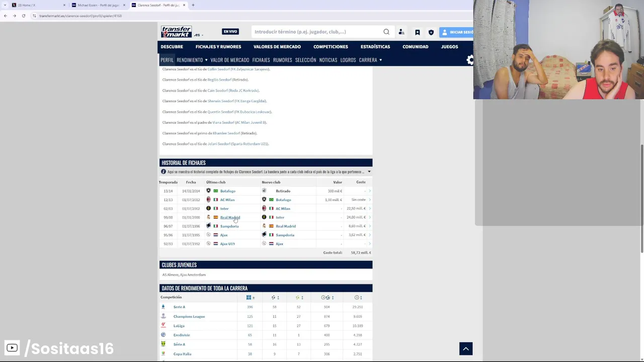This screenshot has height=362, width=644.
Task: Click the Champions League logo in stats table
Action: [x=163, y=316]
